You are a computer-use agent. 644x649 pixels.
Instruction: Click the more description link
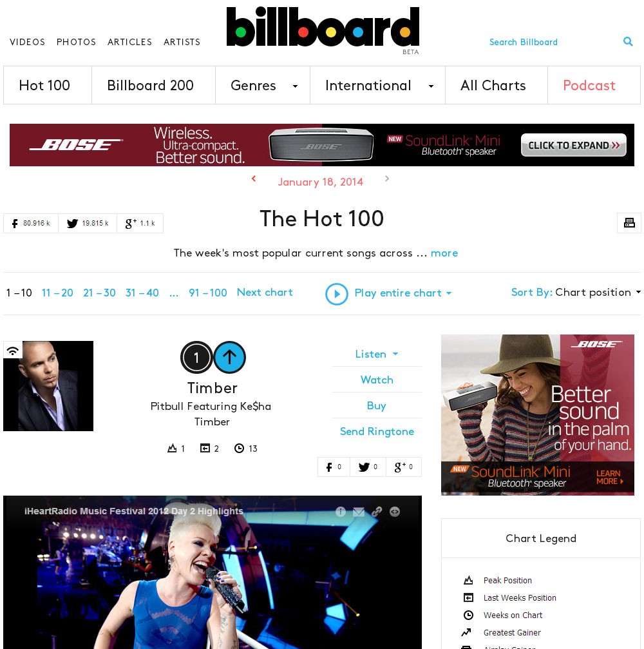coord(444,253)
